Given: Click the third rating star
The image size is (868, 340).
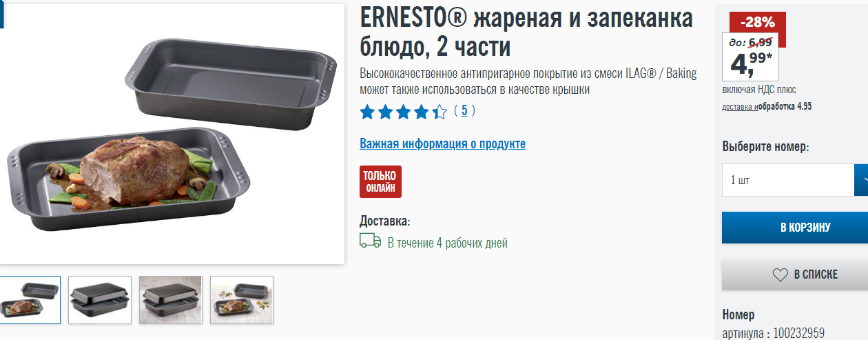Looking at the screenshot, I should (x=403, y=112).
